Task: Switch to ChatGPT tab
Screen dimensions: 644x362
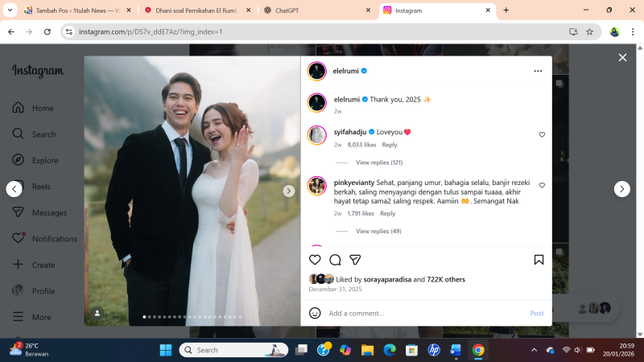Action: pyautogui.click(x=317, y=10)
